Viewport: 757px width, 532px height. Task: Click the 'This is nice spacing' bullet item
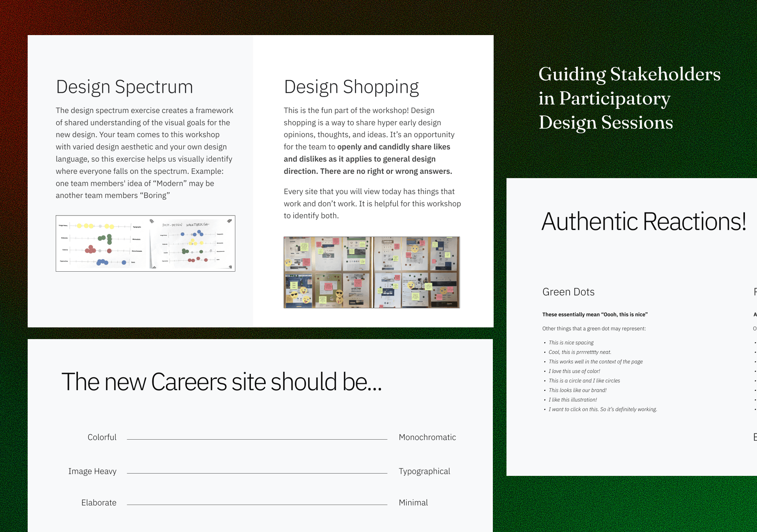(571, 343)
